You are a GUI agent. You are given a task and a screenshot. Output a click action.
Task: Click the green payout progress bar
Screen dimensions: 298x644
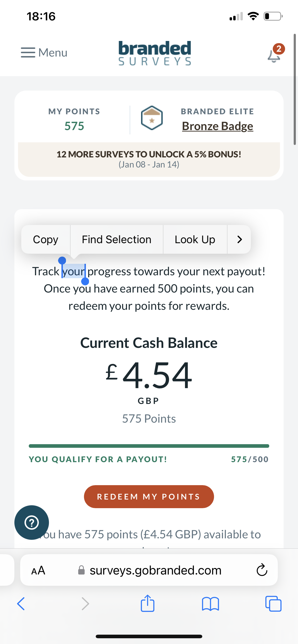click(149, 446)
